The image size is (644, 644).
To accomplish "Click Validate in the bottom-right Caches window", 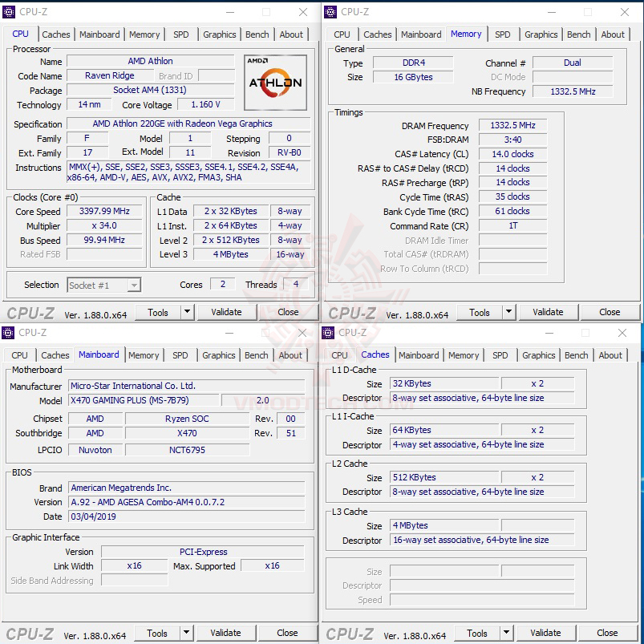I will tap(545, 633).
